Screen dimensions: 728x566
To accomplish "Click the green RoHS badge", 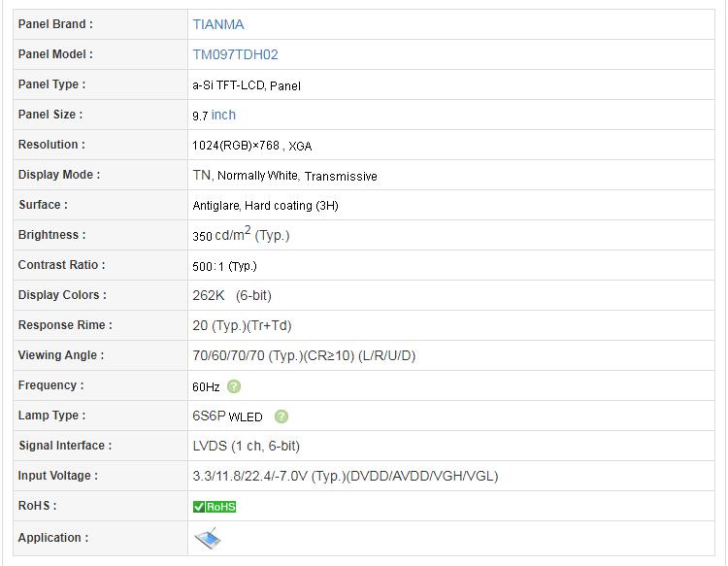I will pyautogui.click(x=215, y=506).
